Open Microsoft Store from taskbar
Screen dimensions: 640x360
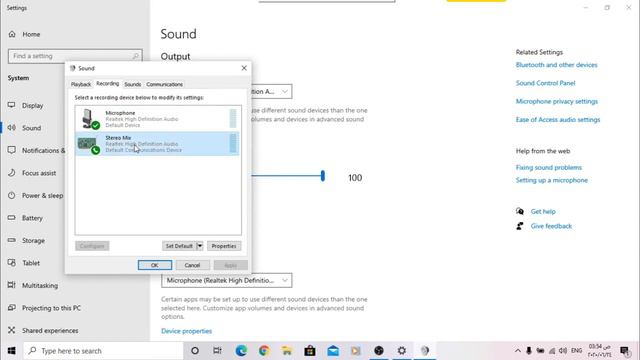point(310,351)
